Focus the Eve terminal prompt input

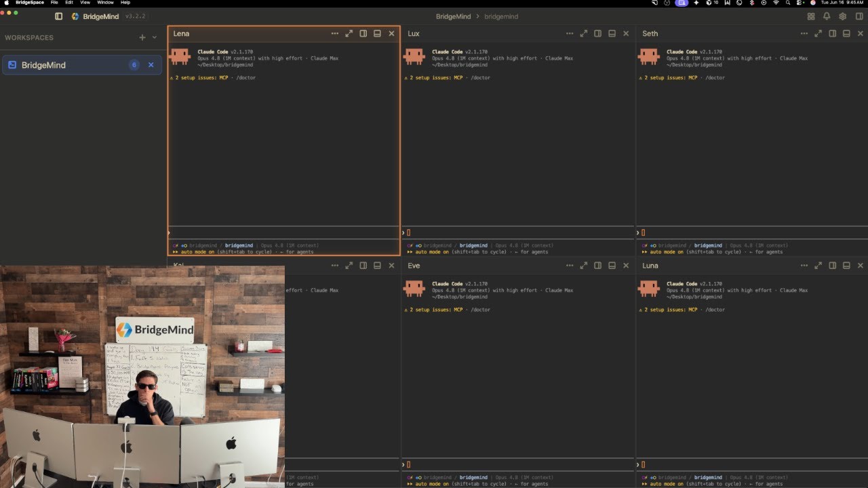518,464
